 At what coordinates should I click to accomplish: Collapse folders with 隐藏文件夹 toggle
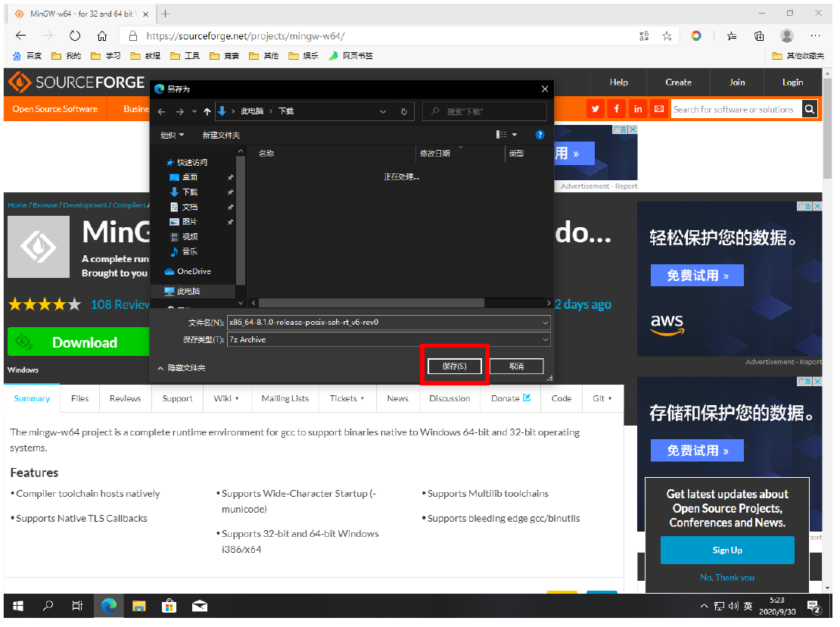tap(181, 368)
